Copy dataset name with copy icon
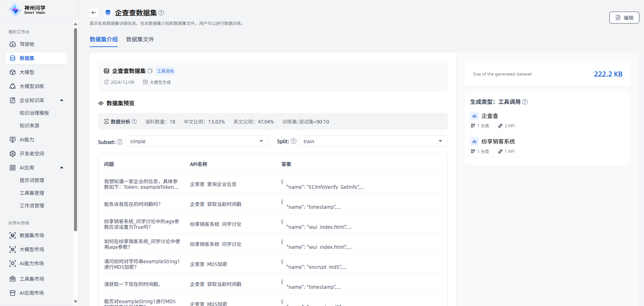 150,71
